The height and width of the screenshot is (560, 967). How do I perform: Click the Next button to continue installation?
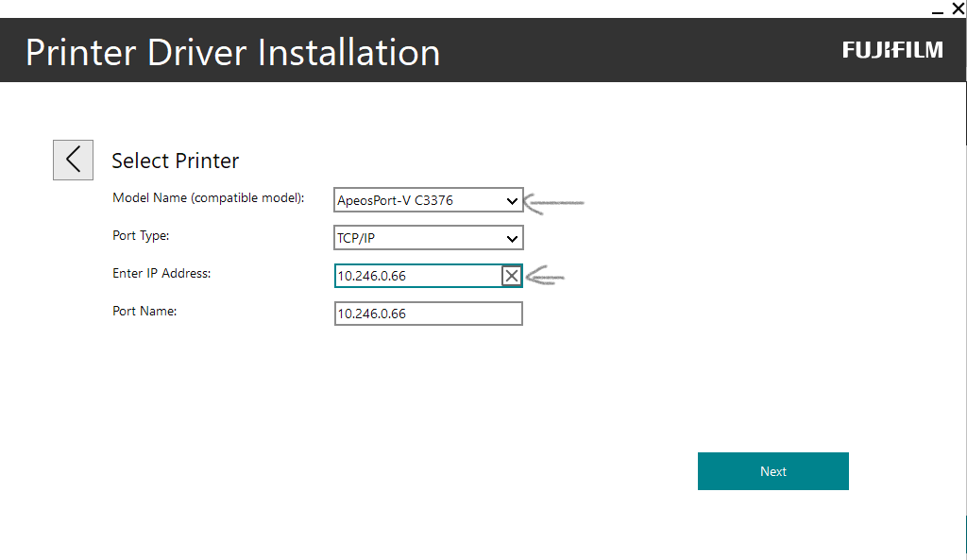pos(772,470)
